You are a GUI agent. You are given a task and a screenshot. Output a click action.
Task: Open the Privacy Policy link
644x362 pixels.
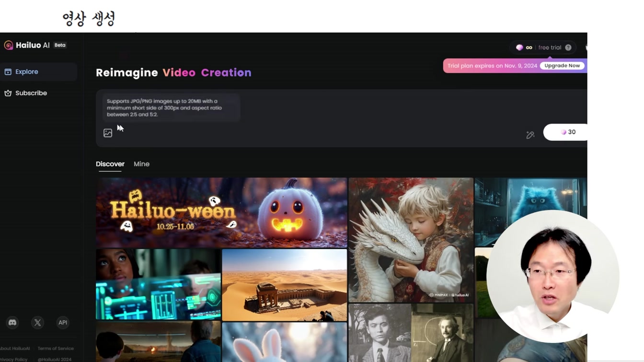point(13,360)
